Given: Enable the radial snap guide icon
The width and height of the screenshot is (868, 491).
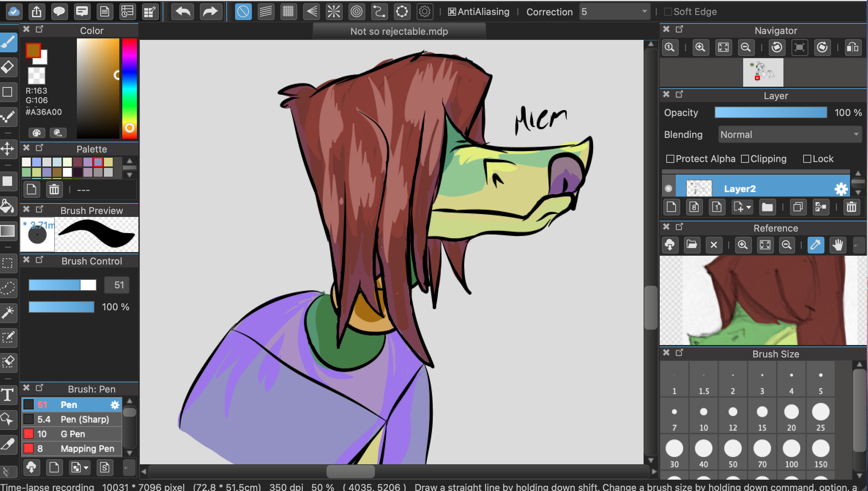Looking at the screenshot, I should click(334, 12).
